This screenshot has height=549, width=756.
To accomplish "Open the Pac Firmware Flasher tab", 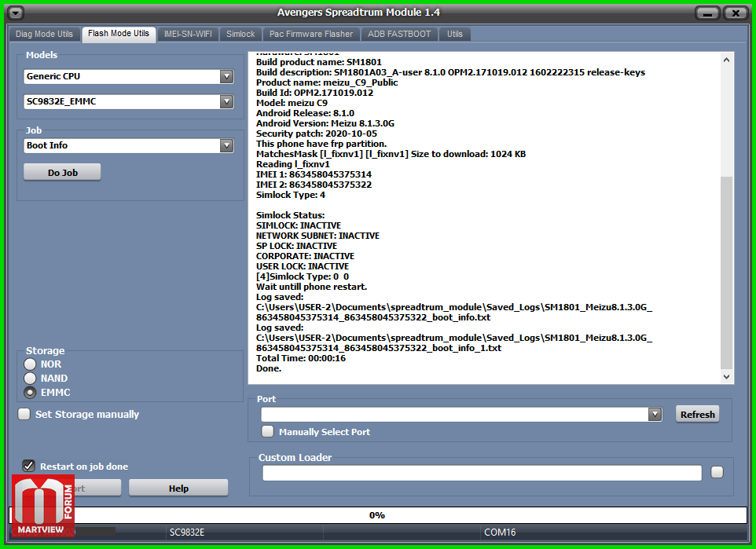I will click(311, 35).
